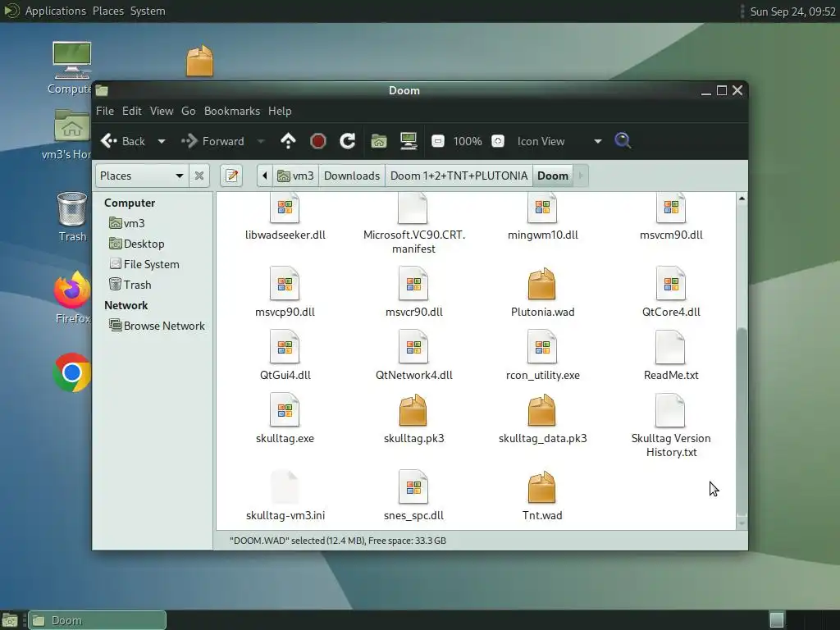Select the skulltag_data.pk3 package icon

[541, 410]
